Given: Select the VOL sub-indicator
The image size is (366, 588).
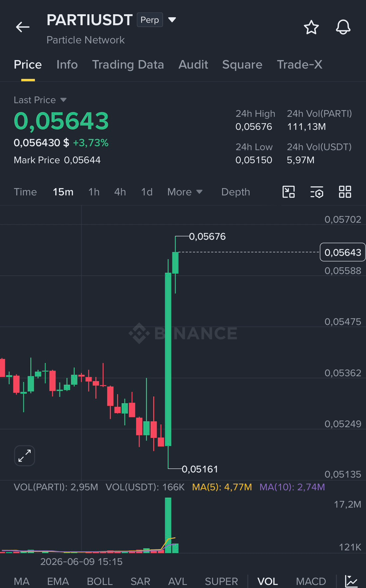Looking at the screenshot, I should [x=267, y=581].
